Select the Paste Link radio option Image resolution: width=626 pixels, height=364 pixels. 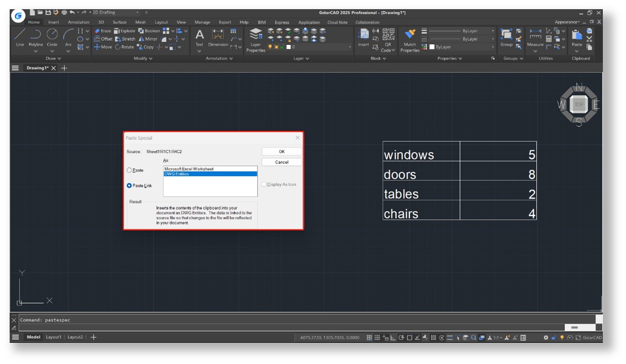pos(129,186)
